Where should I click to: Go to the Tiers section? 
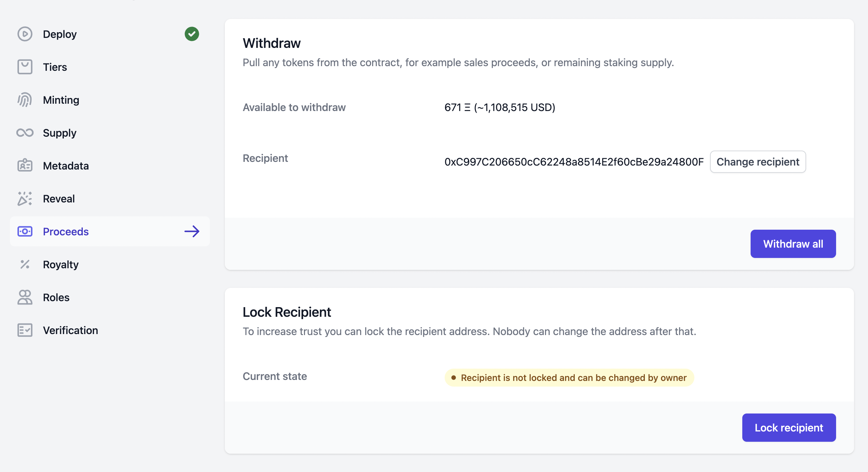pyautogui.click(x=109, y=67)
